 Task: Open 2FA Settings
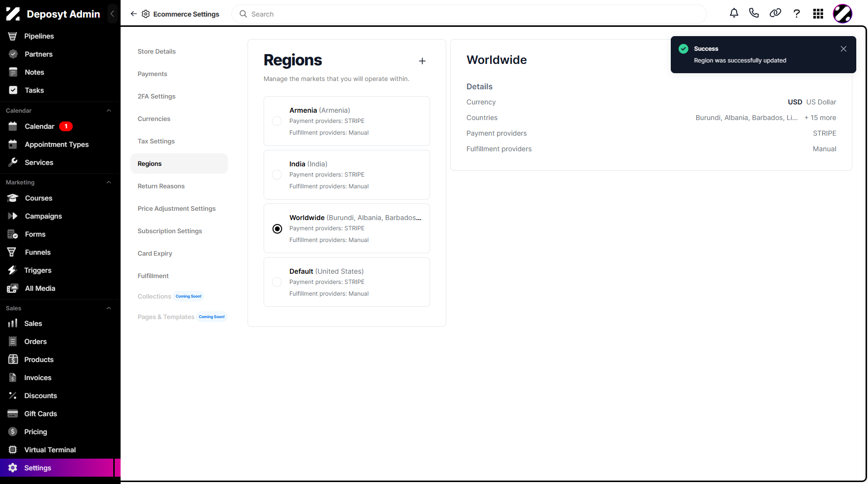coord(157,96)
